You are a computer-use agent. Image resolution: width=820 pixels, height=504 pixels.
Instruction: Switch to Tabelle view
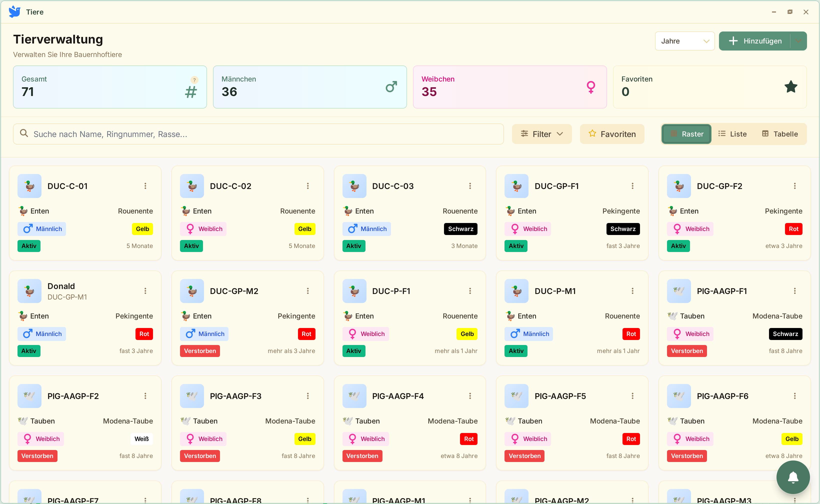tap(780, 134)
